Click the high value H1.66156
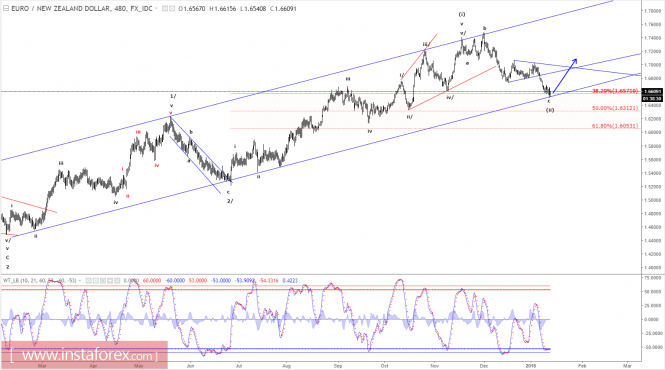This screenshot has height=370, width=665. (x=222, y=8)
